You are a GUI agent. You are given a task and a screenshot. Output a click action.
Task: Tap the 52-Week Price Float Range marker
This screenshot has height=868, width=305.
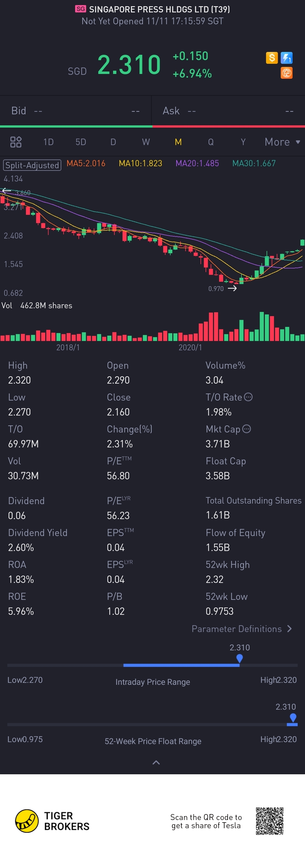(293, 718)
